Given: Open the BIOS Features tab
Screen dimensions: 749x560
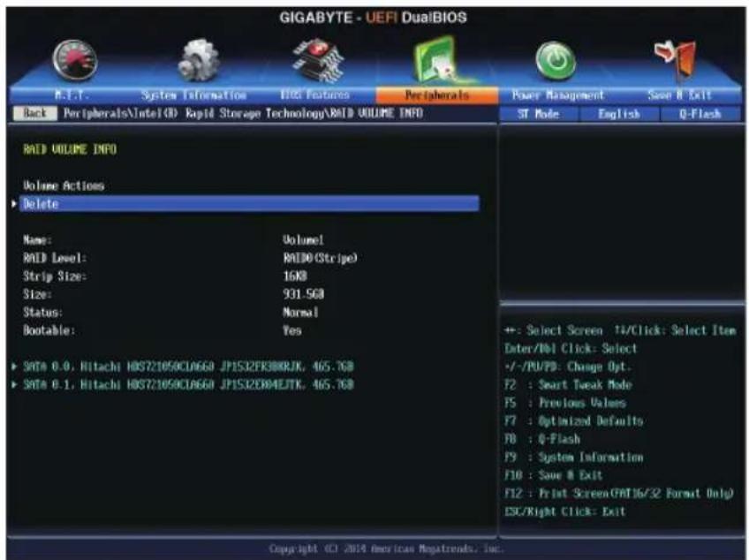Looking at the screenshot, I should [x=314, y=95].
